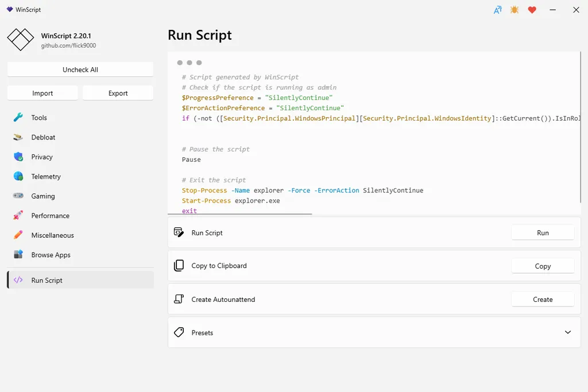588x392 pixels.
Task: Click the "Stop-Process" code line
Action: pos(302,191)
